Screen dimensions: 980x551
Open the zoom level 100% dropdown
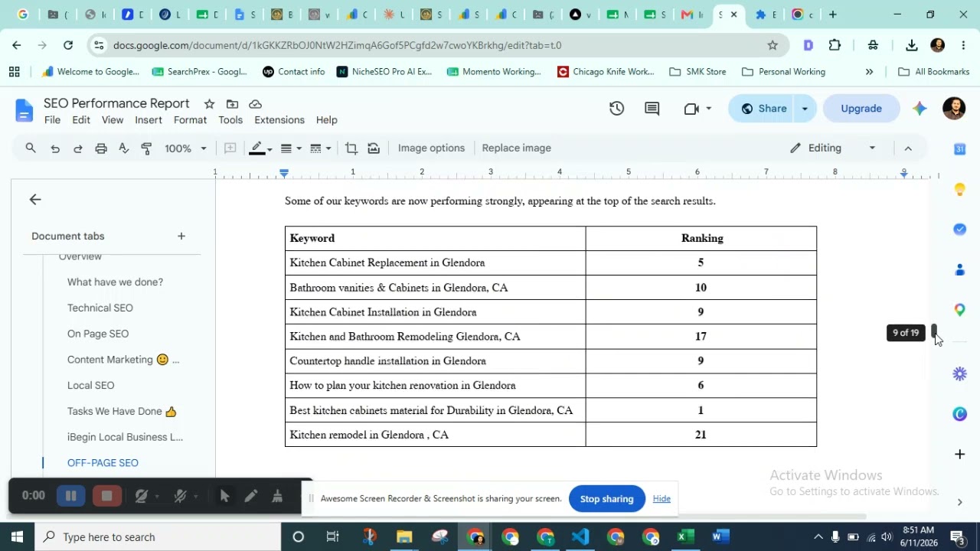pos(185,148)
